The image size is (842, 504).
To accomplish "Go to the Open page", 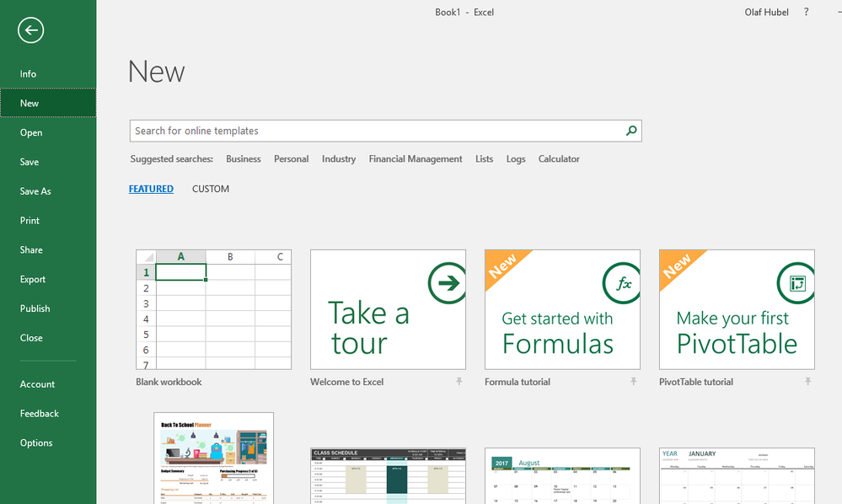I will click(x=48, y=132).
